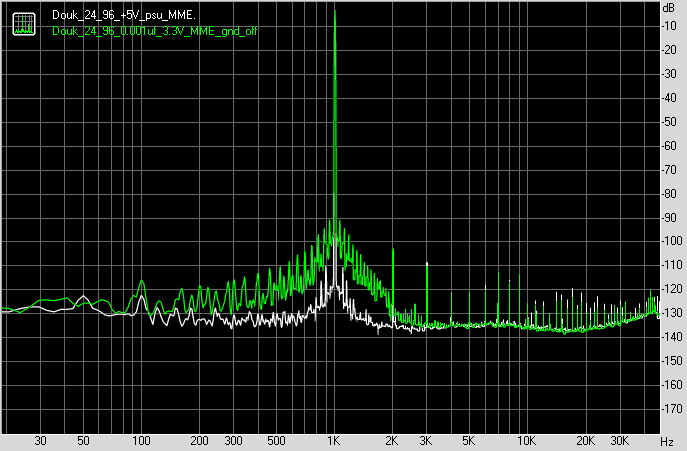Click the 10K frequency axis label
This screenshot has height=451, width=687.
coord(526,440)
